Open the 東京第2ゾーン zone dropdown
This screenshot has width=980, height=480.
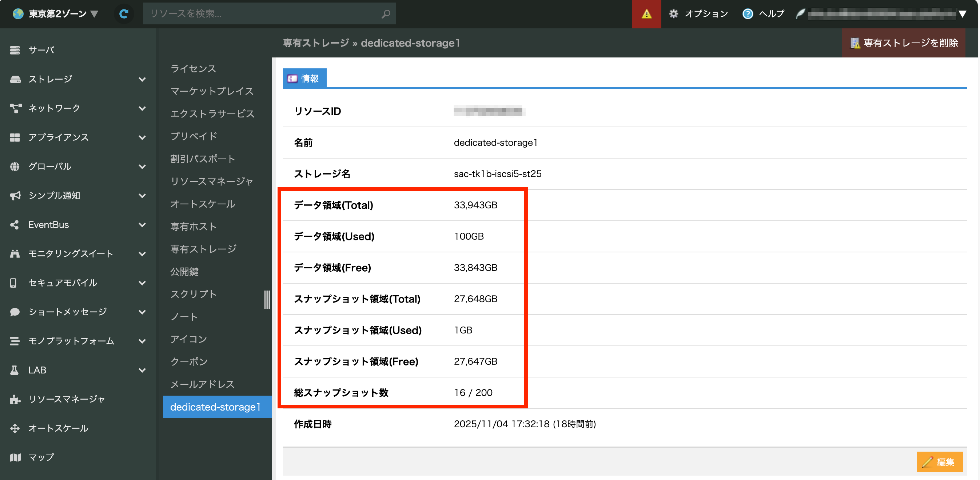[57, 14]
